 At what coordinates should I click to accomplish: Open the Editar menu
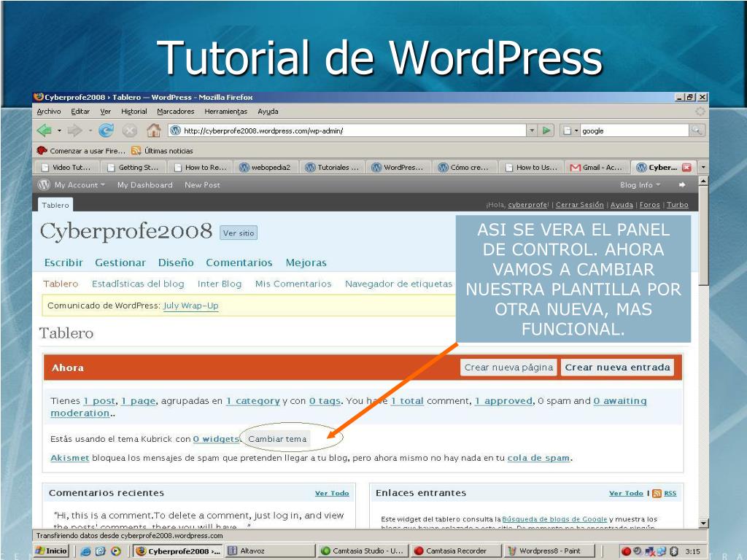[x=80, y=112]
